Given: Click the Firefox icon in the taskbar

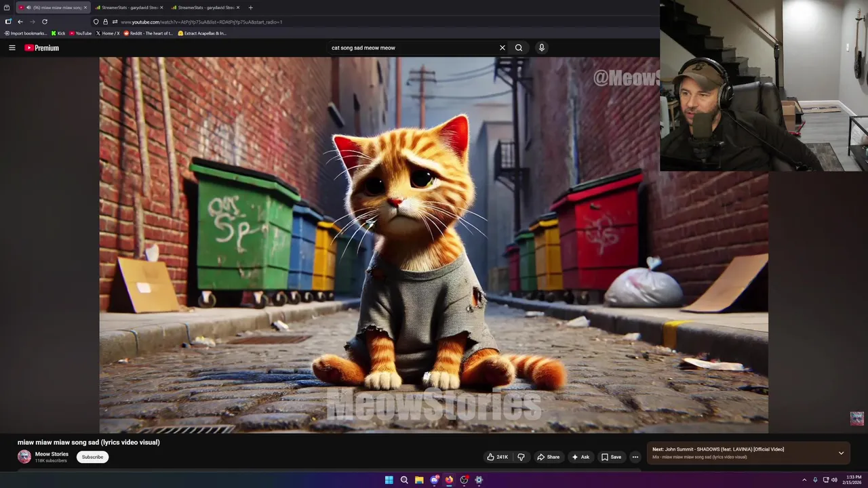Looking at the screenshot, I should [x=449, y=480].
